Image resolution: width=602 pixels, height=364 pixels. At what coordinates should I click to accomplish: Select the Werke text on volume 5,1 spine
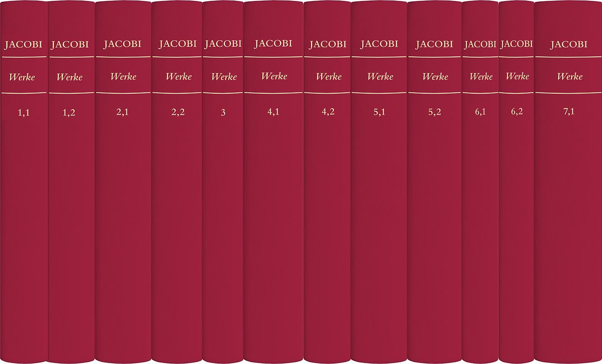point(380,76)
